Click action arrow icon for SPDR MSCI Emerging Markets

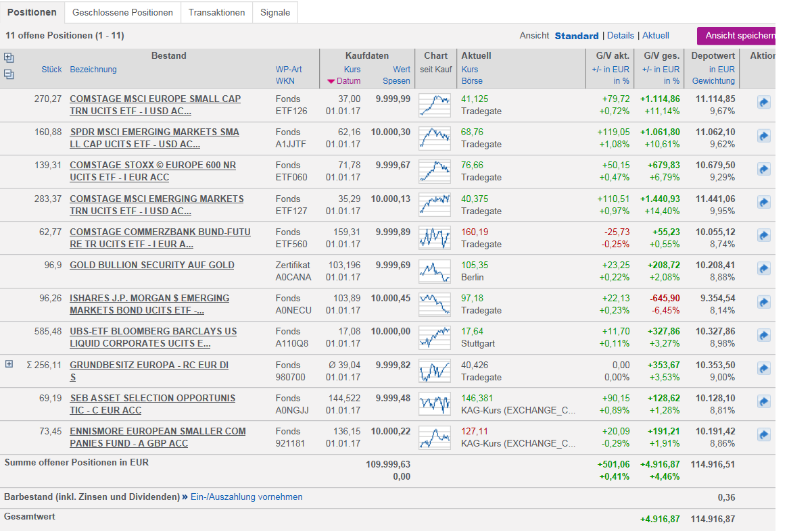763,136
